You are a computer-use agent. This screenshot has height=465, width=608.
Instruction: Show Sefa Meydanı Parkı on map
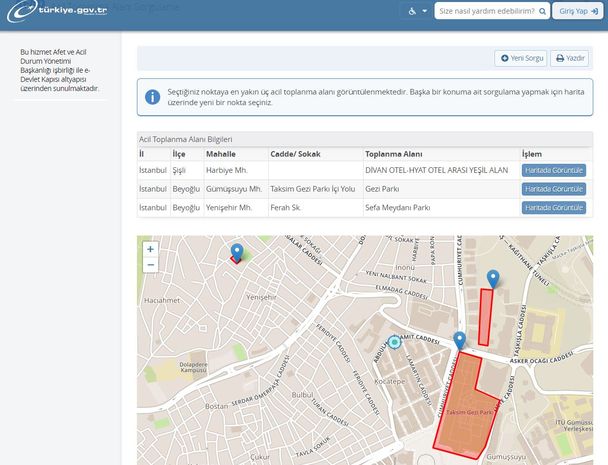point(553,207)
